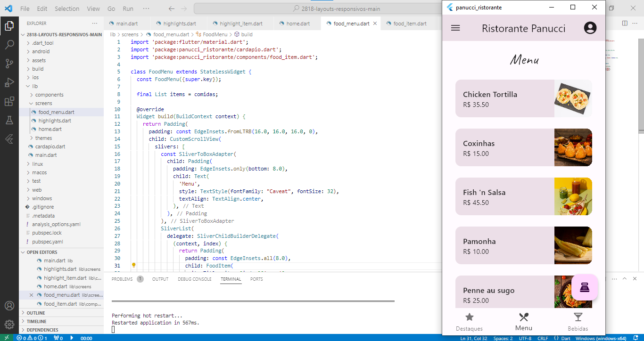Click the remote window status bar icon
644x341 pixels.
7,338
